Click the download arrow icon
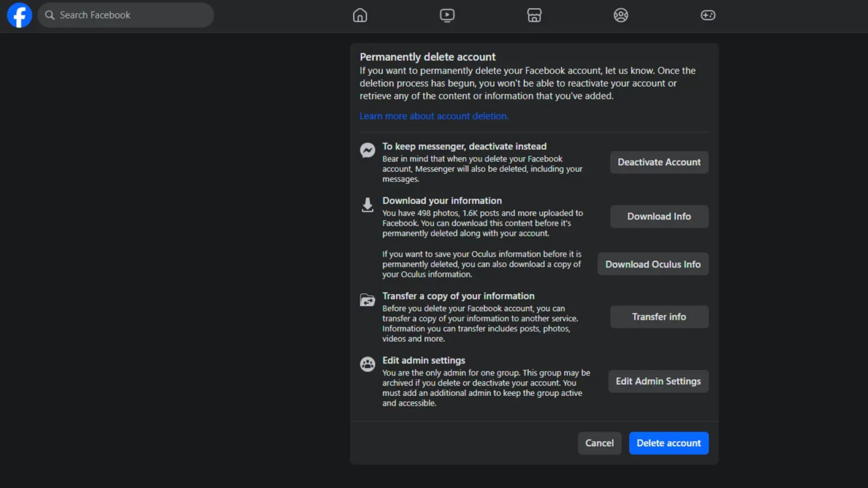The image size is (868, 488). [368, 204]
